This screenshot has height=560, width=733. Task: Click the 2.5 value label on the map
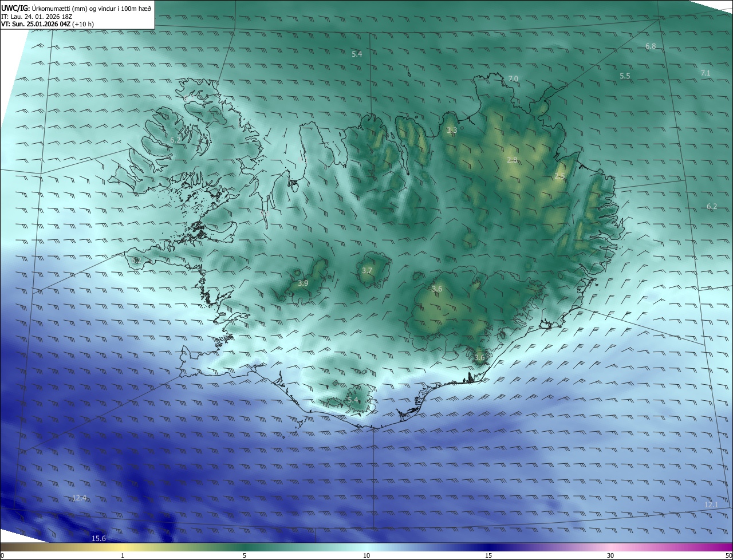coord(559,176)
